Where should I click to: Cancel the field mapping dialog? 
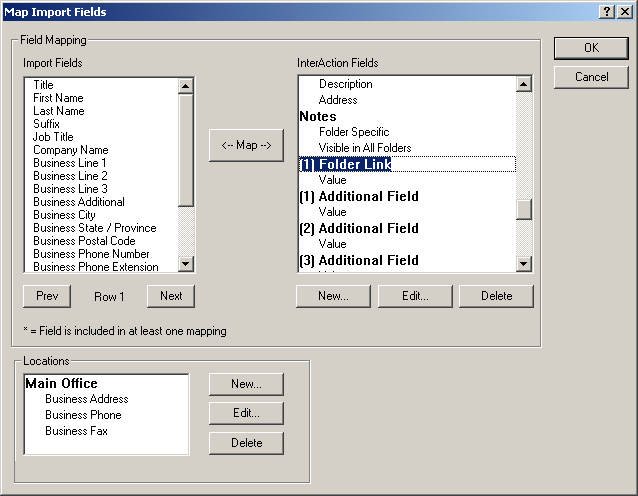pyautogui.click(x=591, y=77)
